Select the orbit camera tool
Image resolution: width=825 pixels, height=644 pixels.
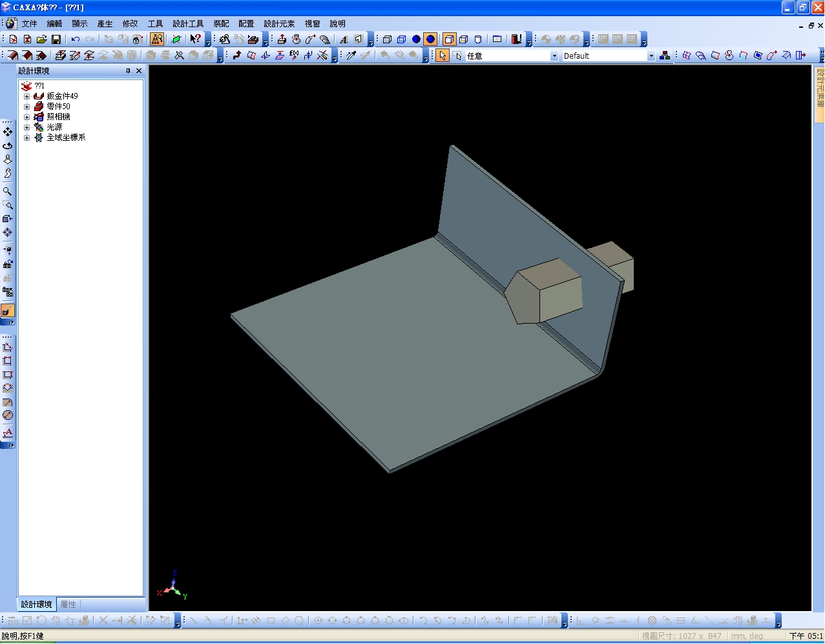[8, 146]
